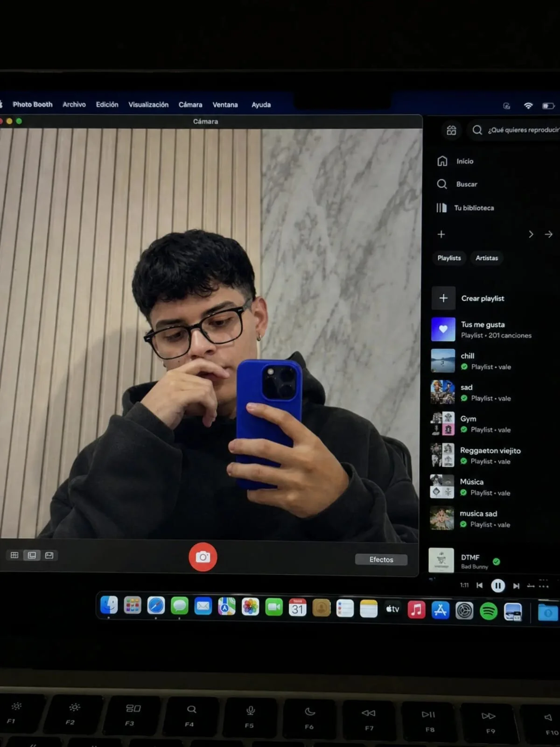Open Bad Bunny artist link
560x747 pixels.
475,567
